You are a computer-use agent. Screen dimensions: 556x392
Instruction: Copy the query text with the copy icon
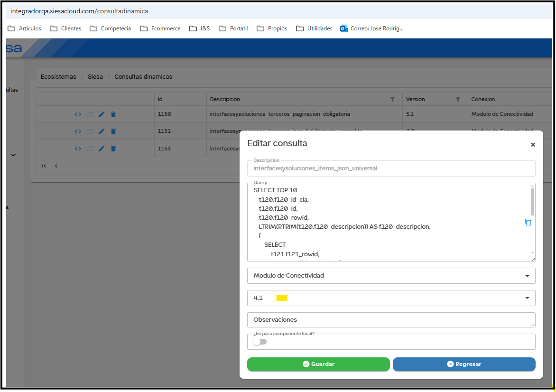(528, 222)
